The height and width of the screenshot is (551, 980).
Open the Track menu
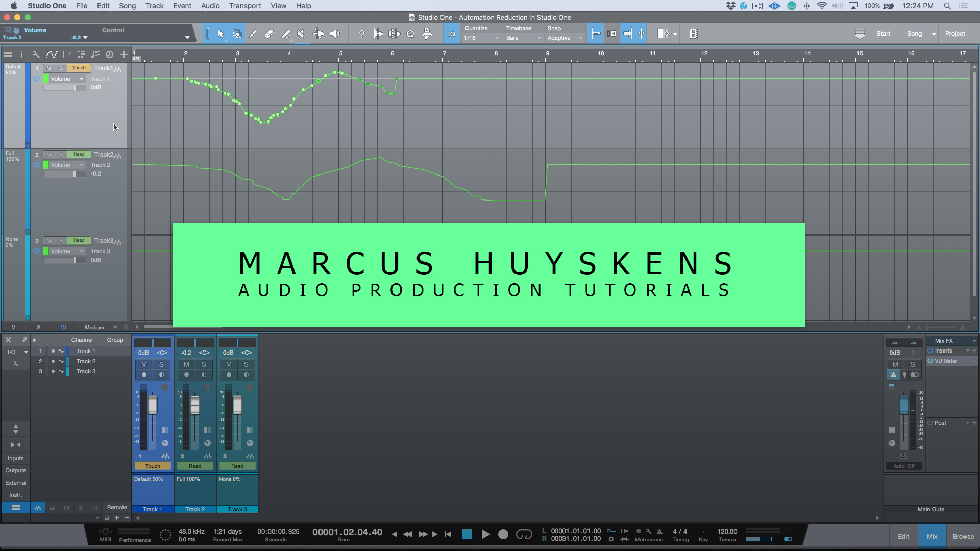tap(154, 6)
